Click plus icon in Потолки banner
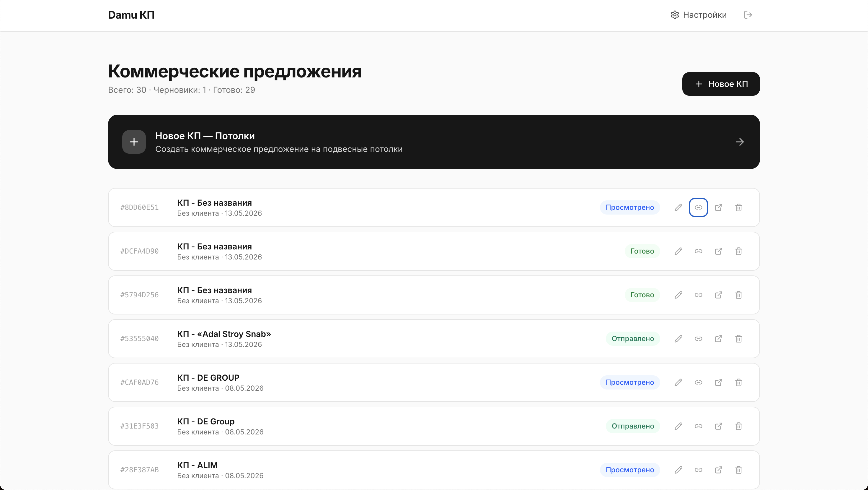Image resolution: width=868 pixels, height=490 pixels. (x=134, y=142)
